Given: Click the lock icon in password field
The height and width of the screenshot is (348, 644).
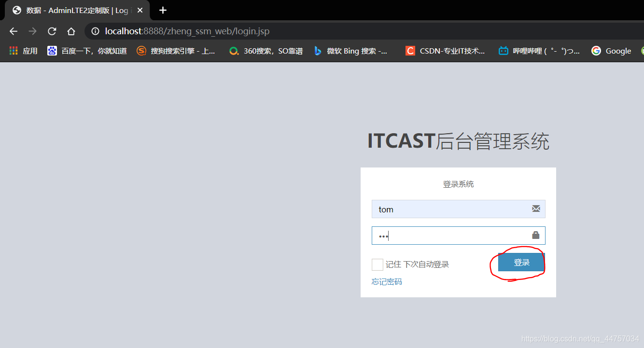Looking at the screenshot, I should (535, 235).
